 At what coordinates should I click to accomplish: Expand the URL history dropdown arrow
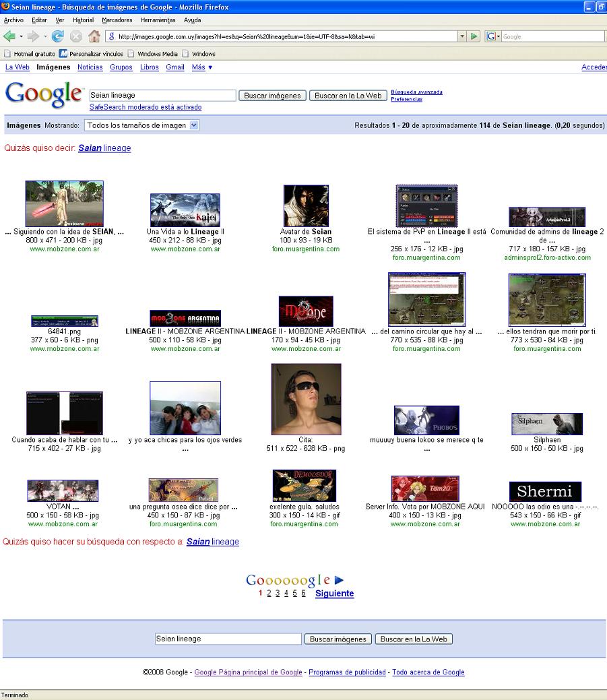(x=462, y=36)
